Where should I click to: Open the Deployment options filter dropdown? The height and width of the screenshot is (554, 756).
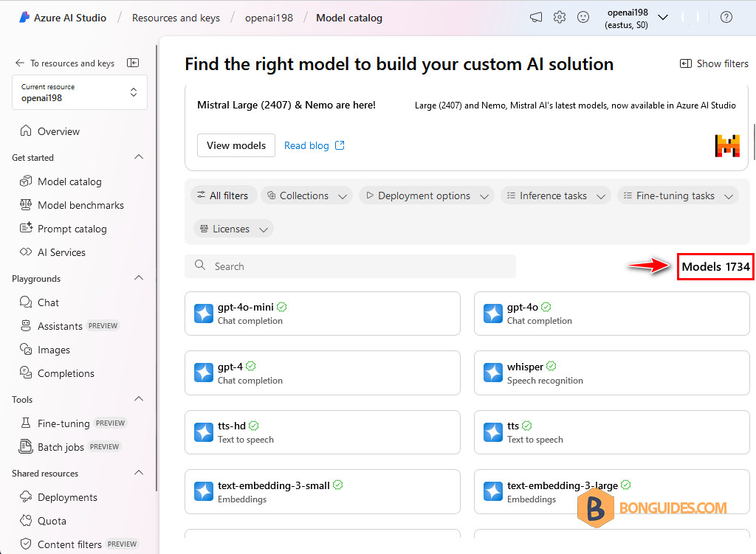click(427, 195)
